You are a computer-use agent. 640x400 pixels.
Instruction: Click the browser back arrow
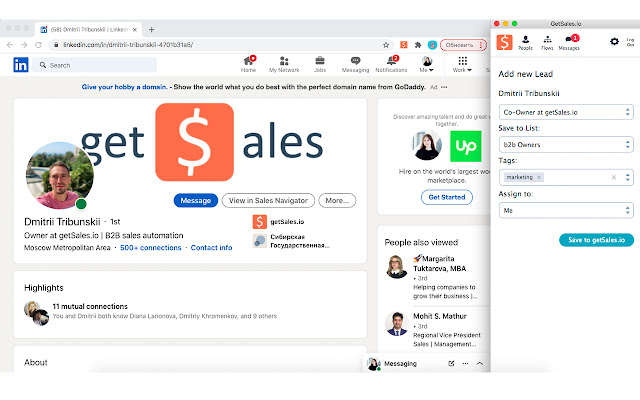click(x=10, y=45)
